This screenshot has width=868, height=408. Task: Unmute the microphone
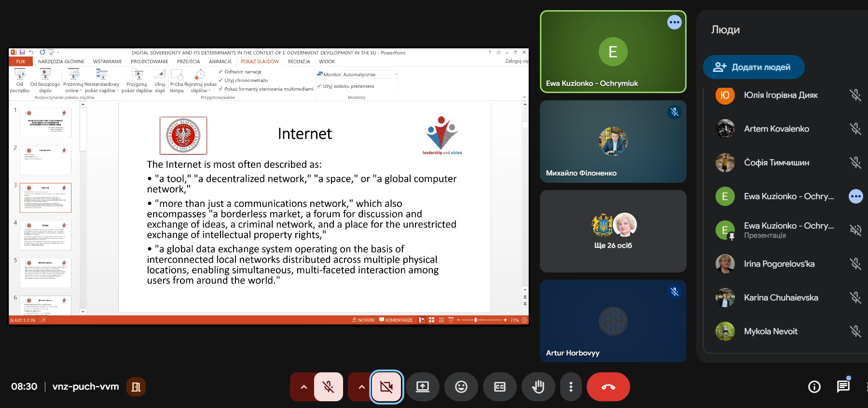329,387
